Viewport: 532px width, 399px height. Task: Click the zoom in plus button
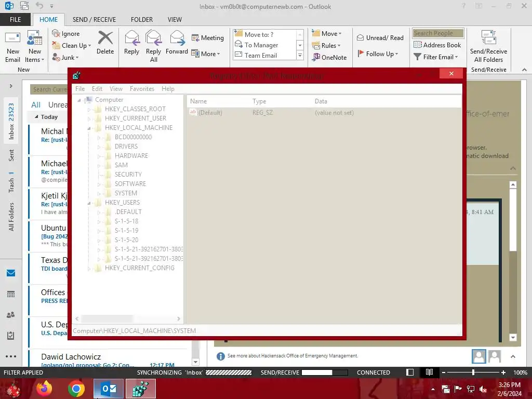[503, 372]
